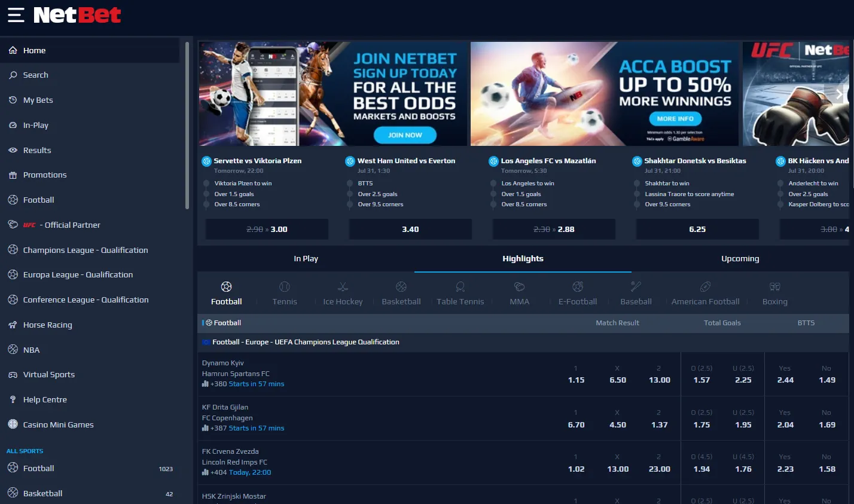
Task: Select the Ice Hockey sport icon
Action: coord(343,287)
